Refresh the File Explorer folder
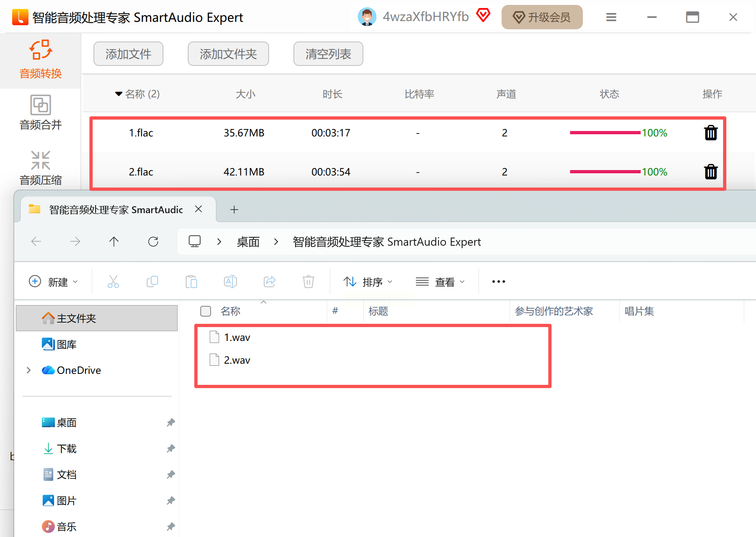This screenshot has height=537, width=756. [x=153, y=242]
